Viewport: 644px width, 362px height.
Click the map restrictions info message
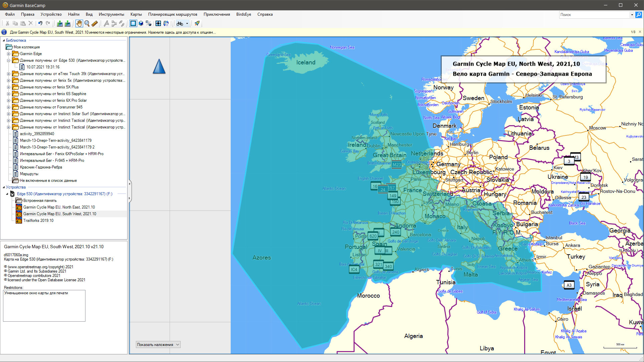click(113, 32)
